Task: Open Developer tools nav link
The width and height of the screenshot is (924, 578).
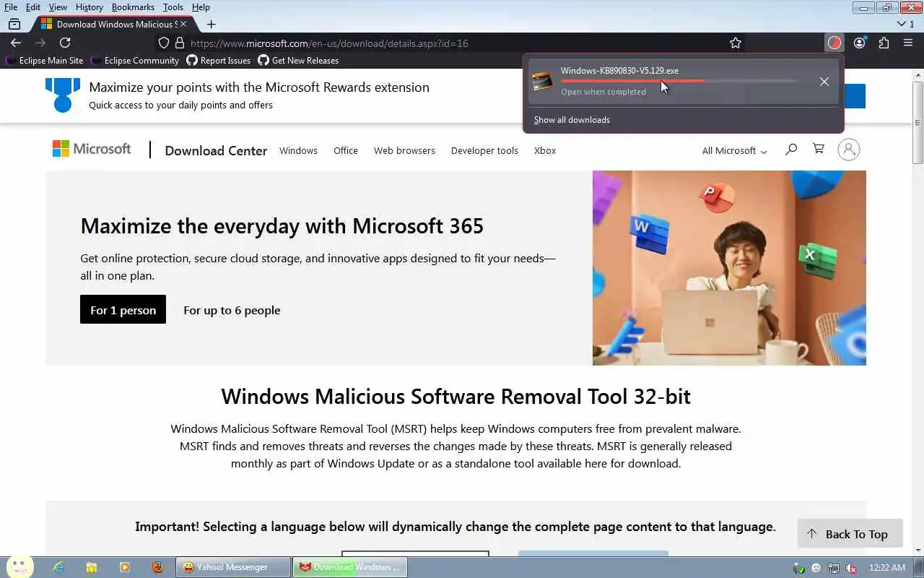Action: coord(484,150)
